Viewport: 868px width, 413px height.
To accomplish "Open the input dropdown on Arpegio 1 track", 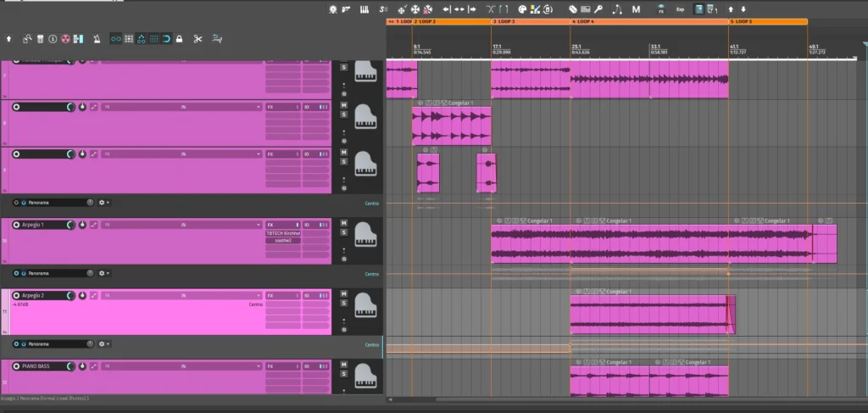I will pyautogui.click(x=182, y=225).
